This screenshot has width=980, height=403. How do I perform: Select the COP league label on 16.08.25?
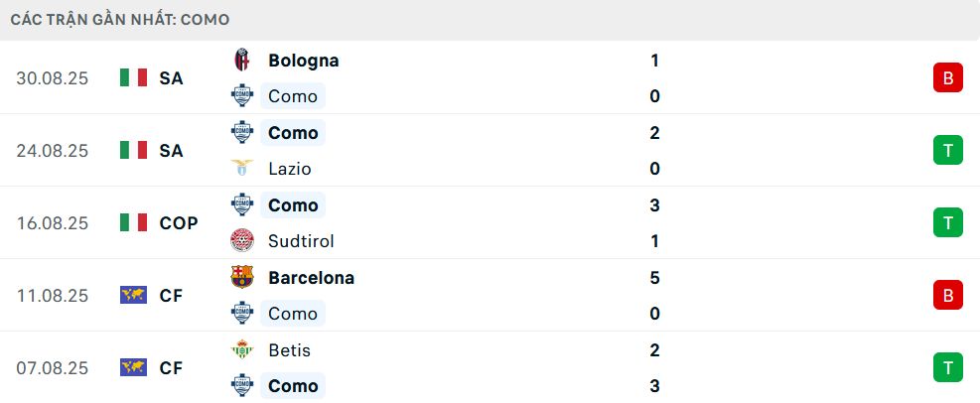179,222
